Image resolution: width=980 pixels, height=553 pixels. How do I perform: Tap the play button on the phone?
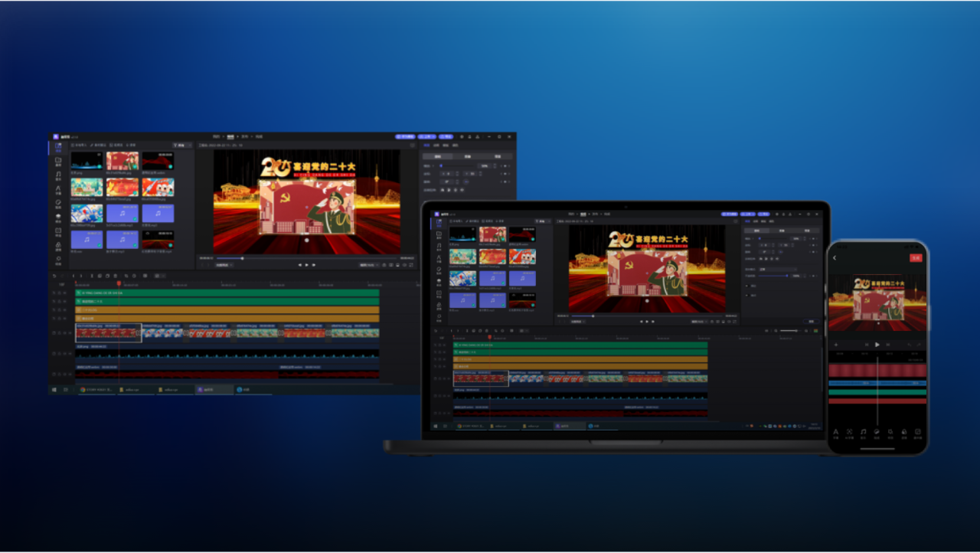[877, 345]
